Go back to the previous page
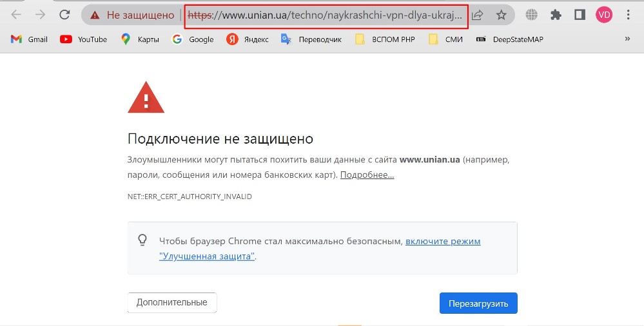 coord(16,15)
